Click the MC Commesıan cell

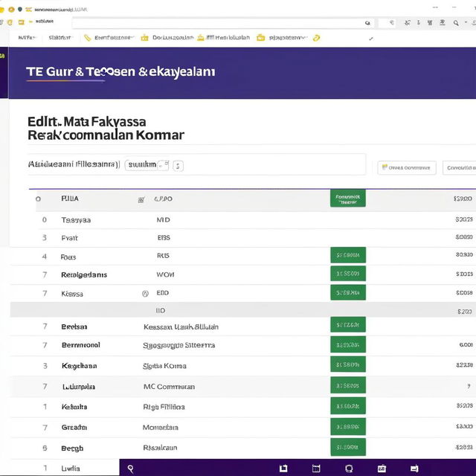pos(169,387)
